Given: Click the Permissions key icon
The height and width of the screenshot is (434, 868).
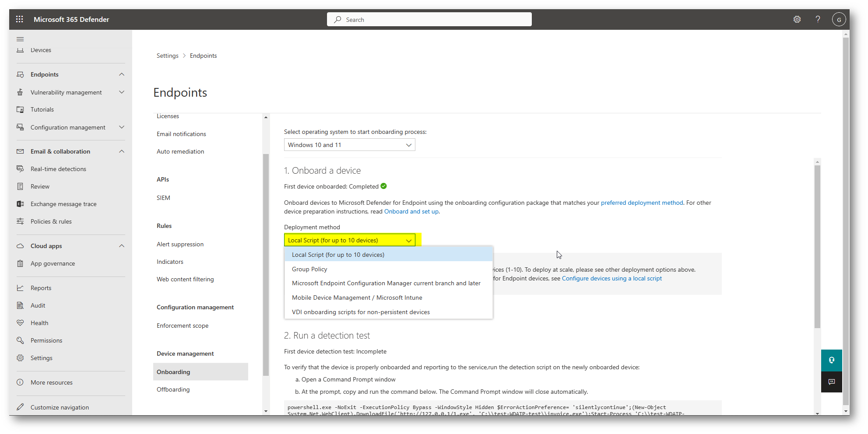Looking at the screenshot, I should click(20, 340).
